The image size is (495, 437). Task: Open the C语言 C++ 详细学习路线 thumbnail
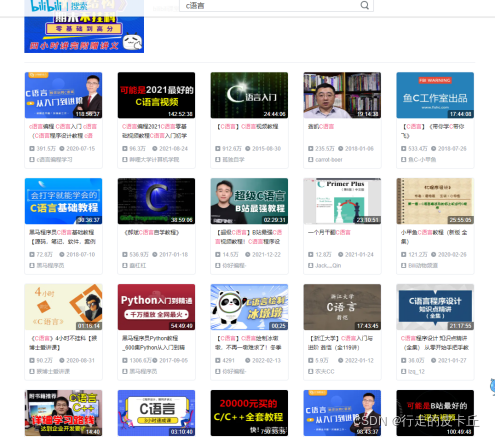pyautogui.click(x=63, y=413)
